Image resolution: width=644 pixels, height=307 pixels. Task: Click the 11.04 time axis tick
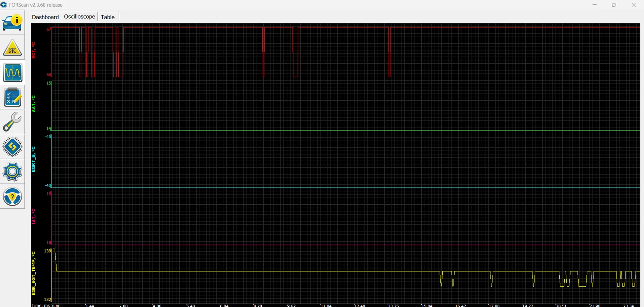pyautogui.click(x=326, y=305)
